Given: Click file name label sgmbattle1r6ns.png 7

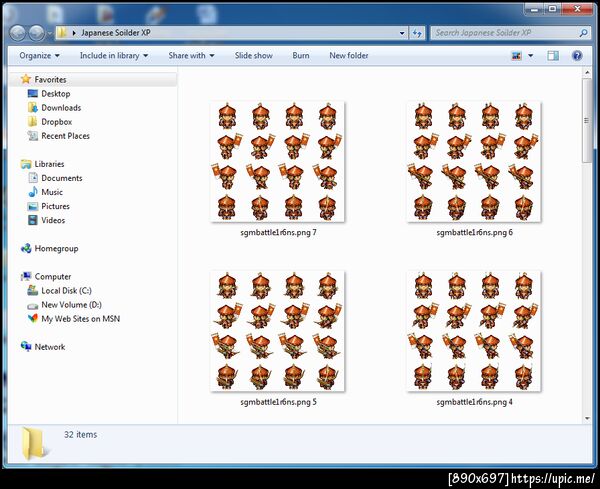Looking at the screenshot, I should (x=278, y=232).
